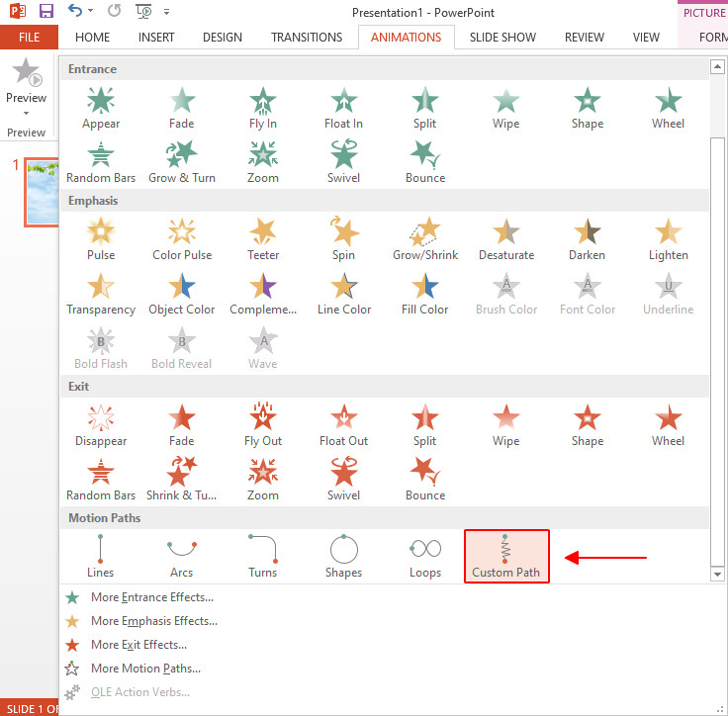Choose the Line Color emphasis animation

coord(343,294)
